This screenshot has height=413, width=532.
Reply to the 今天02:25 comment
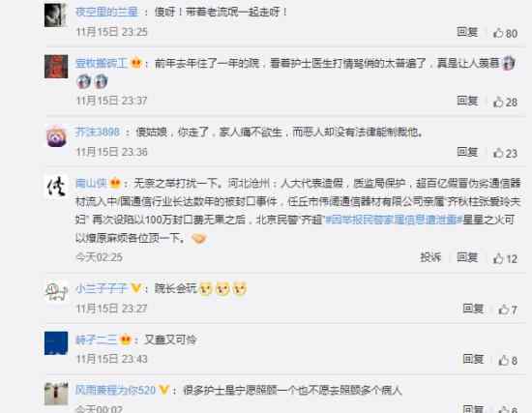[467, 257]
